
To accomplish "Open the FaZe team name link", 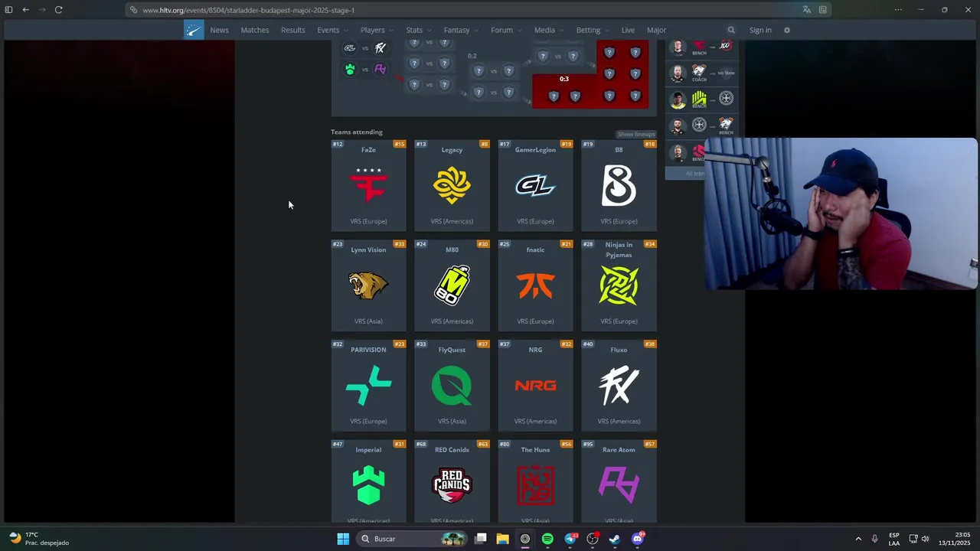I will tap(368, 150).
